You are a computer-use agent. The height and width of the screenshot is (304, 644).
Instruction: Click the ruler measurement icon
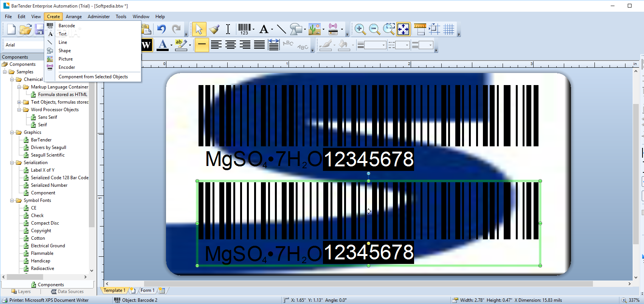point(420,29)
